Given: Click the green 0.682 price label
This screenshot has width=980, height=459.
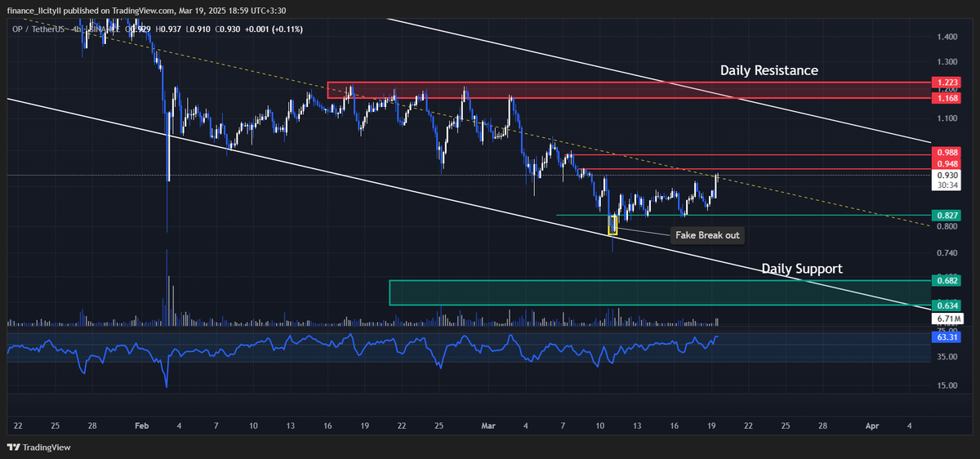Looking at the screenshot, I should 947,280.
